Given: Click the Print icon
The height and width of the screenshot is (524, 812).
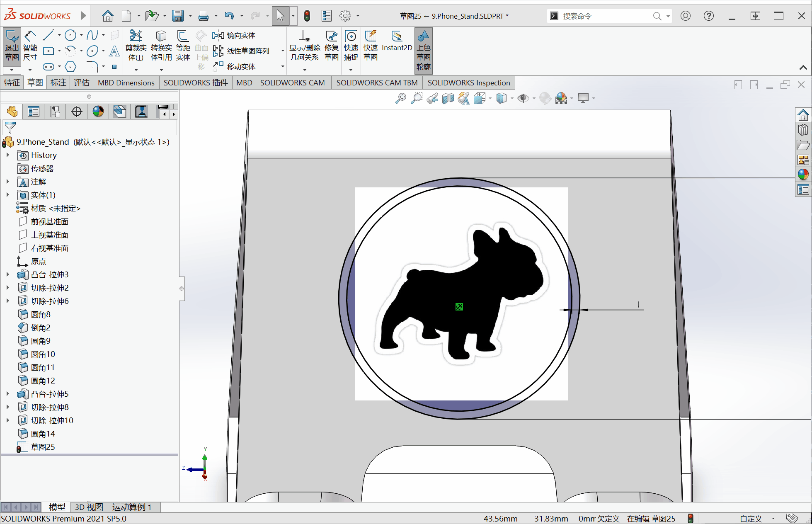Looking at the screenshot, I should coord(204,16).
